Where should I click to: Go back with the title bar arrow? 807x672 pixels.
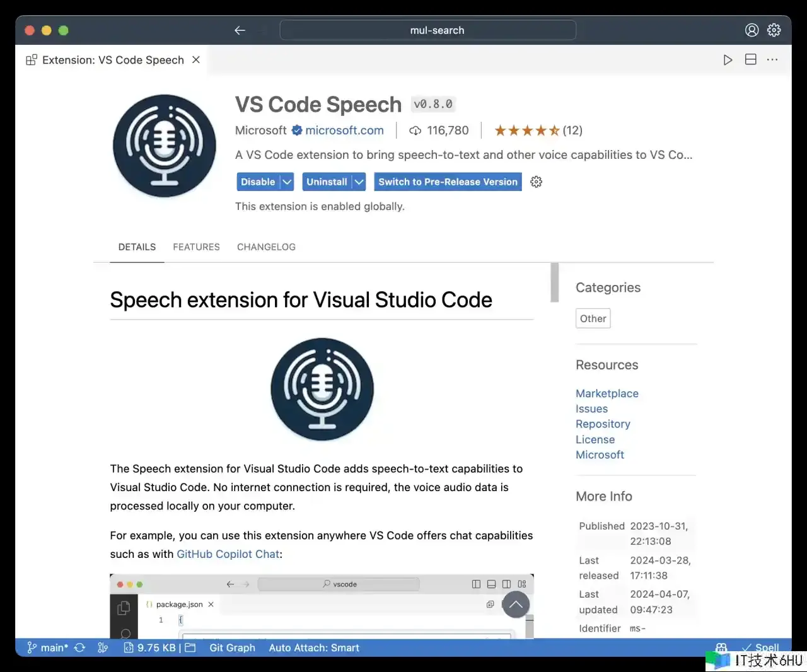[240, 30]
